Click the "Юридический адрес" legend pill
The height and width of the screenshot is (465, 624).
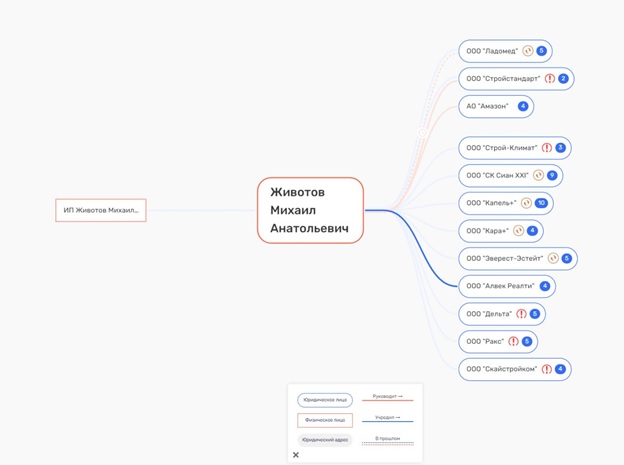pos(325,440)
